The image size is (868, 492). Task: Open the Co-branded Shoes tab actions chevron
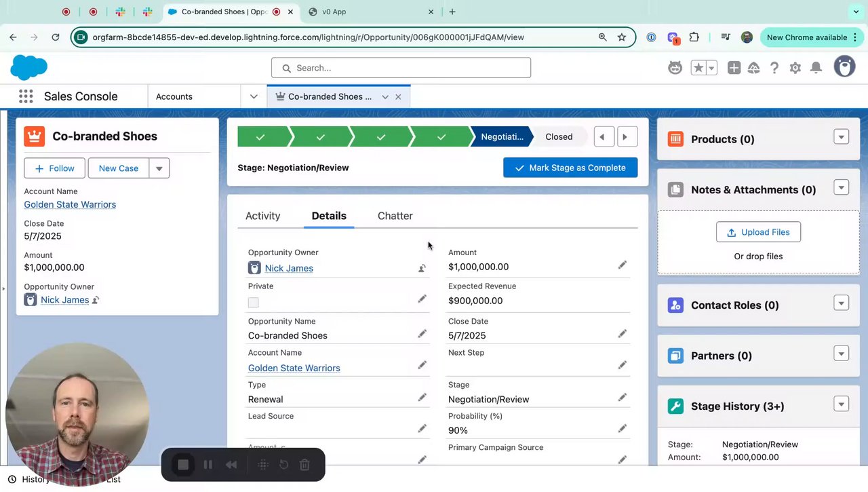click(385, 97)
